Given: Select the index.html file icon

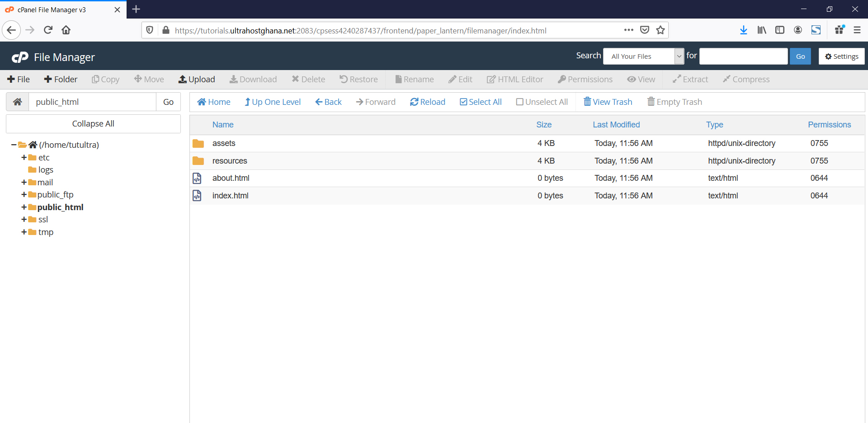Looking at the screenshot, I should [x=197, y=196].
